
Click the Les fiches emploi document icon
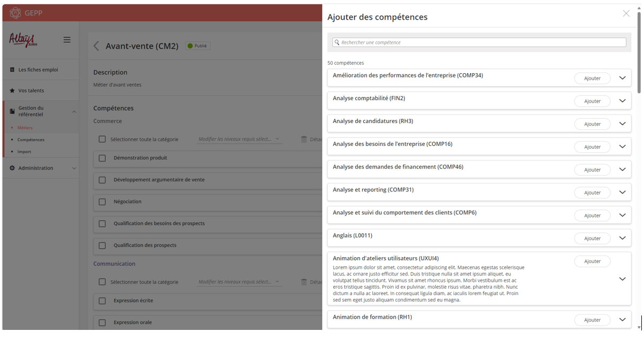click(x=12, y=70)
